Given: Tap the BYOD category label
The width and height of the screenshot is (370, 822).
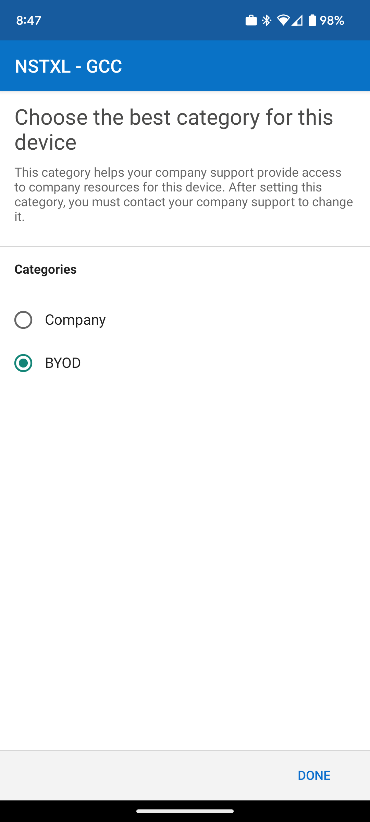Looking at the screenshot, I should (x=63, y=363).
